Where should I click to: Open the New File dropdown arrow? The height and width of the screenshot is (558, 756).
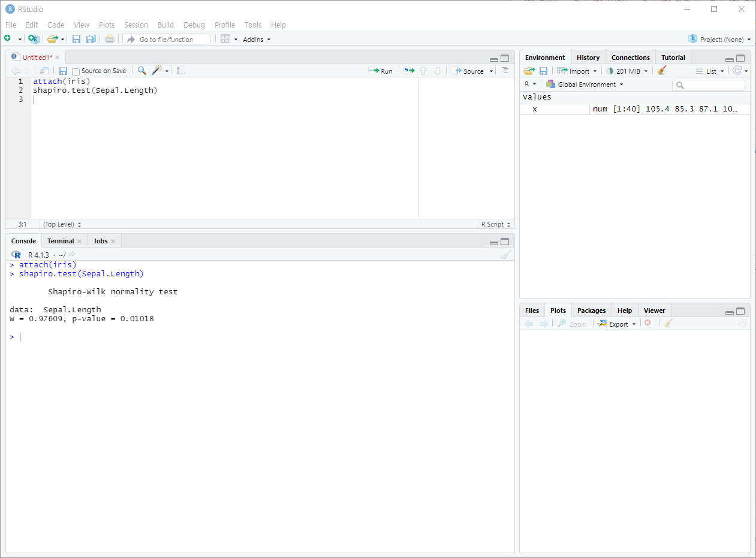click(x=20, y=40)
